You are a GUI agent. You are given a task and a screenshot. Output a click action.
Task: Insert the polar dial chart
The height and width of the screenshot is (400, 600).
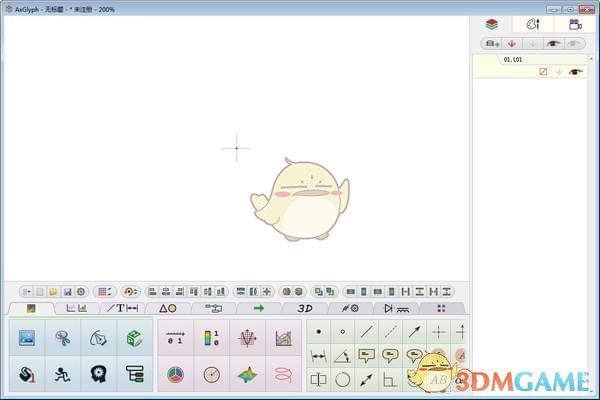point(211,374)
